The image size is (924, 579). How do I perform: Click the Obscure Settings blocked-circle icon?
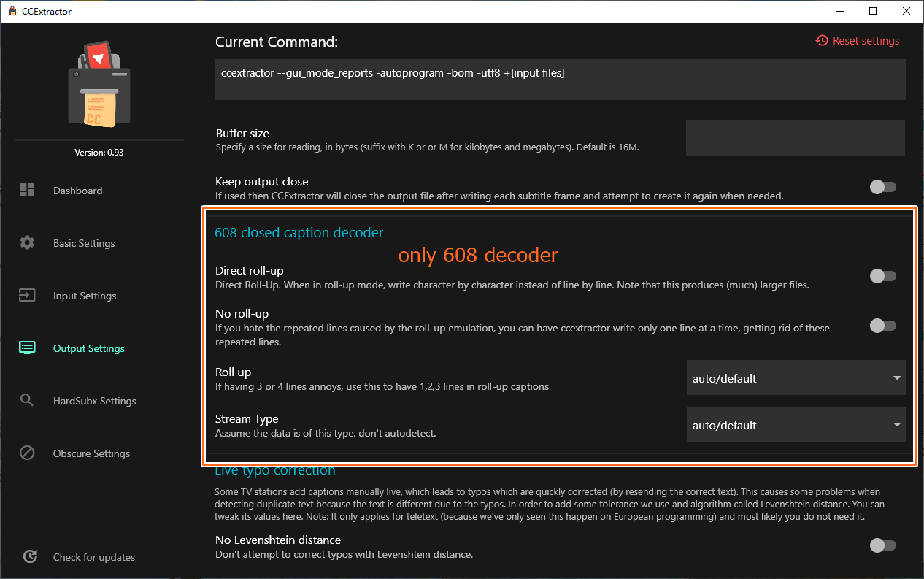pyautogui.click(x=27, y=453)
